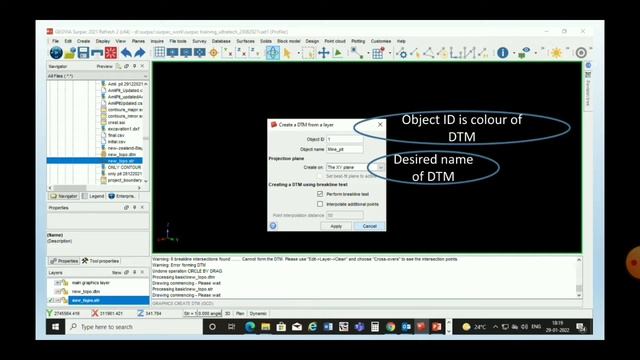The width and height of the screenshot is (640, 360).
Task: Click the Type here to search box
Action: point(134,327)
